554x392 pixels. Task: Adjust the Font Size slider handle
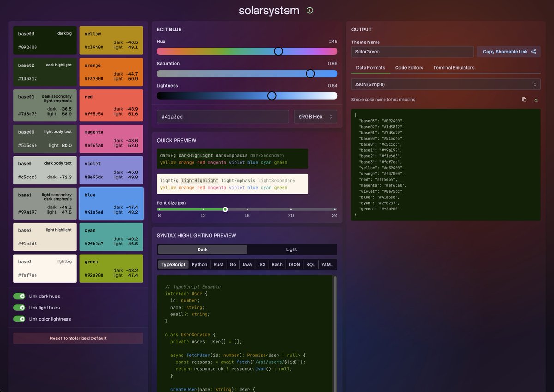225,209
